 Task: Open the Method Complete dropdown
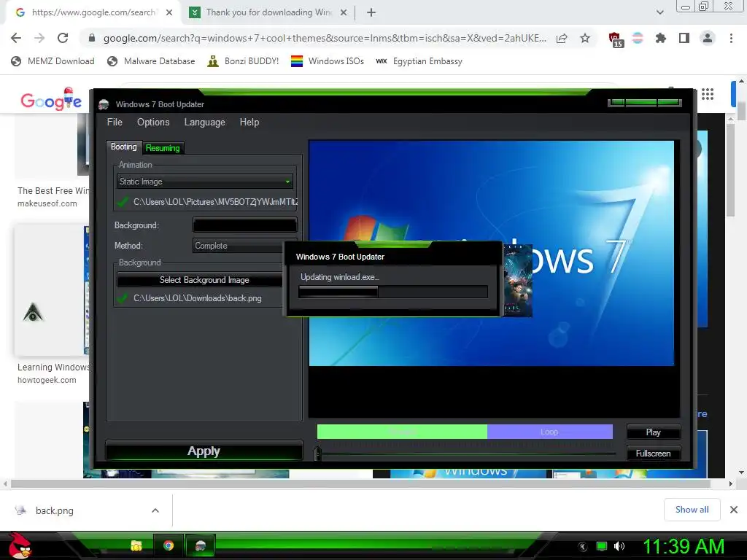(x=239, y=246)
